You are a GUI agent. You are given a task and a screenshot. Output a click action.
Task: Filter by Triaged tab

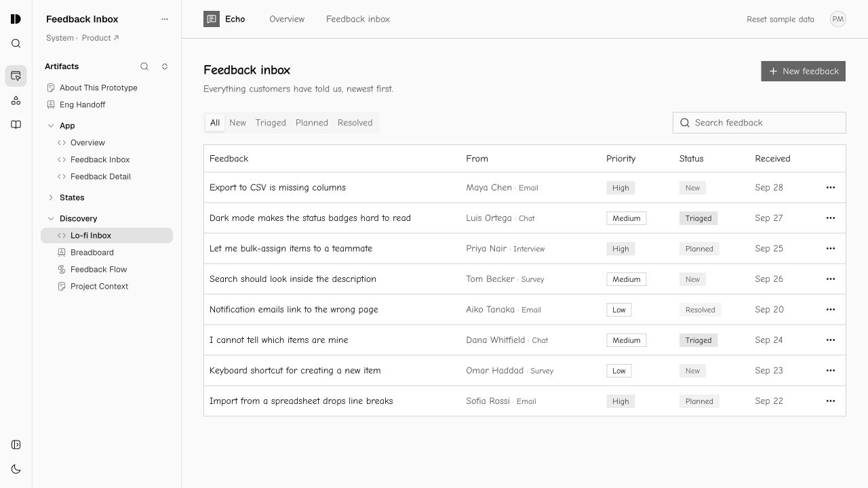(x=271, y=123)
